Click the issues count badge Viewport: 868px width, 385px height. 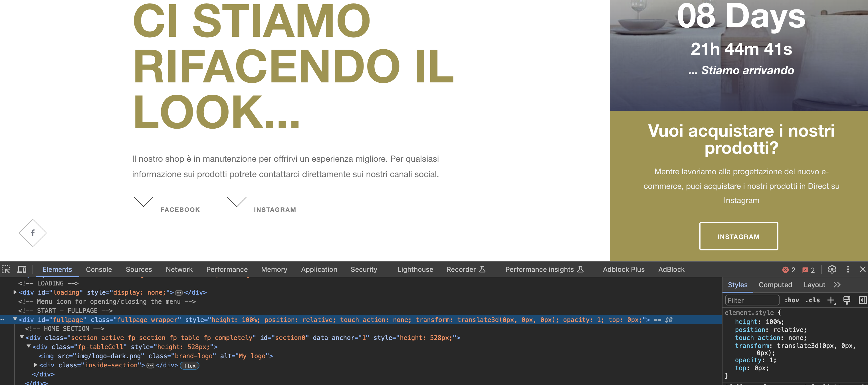808,270
